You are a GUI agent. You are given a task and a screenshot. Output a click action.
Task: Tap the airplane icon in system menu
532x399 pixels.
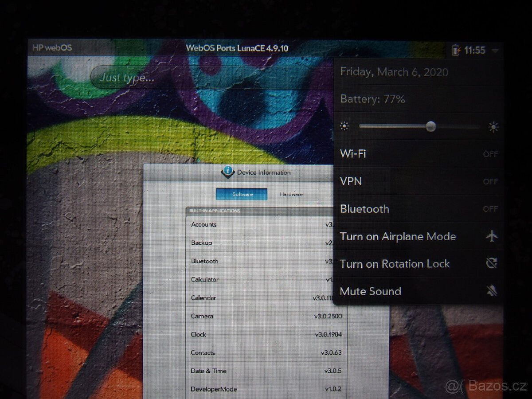[492, 236]
